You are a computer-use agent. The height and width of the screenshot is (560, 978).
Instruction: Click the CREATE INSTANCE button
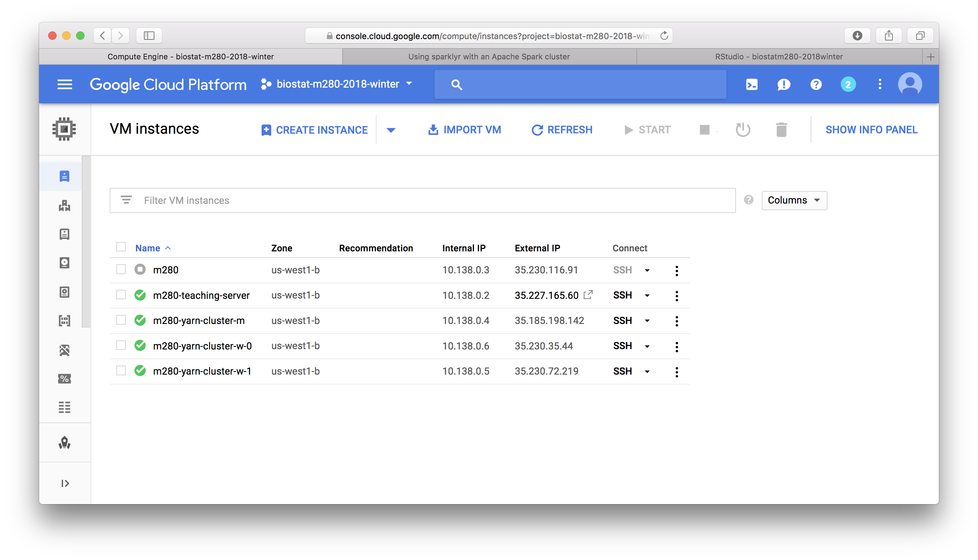coord(314,130)
